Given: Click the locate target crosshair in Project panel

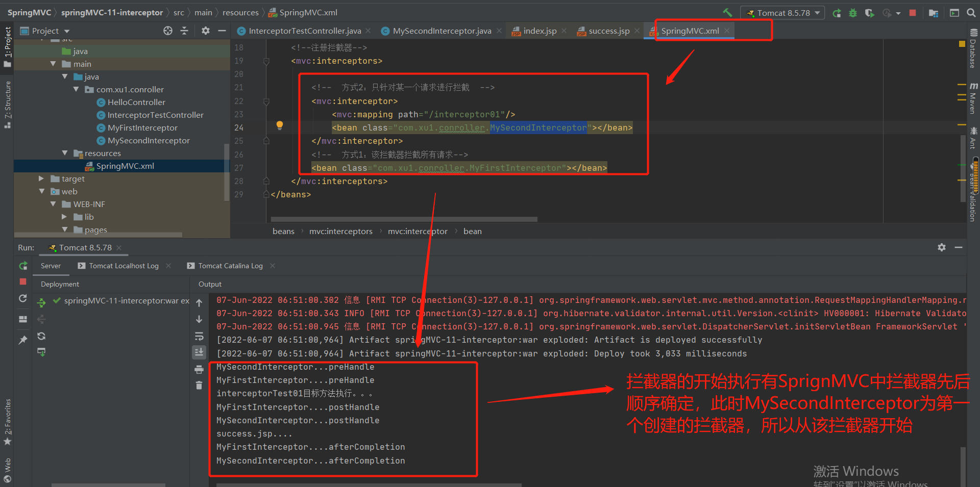Looking at the screenshot, I should point(168,31).
